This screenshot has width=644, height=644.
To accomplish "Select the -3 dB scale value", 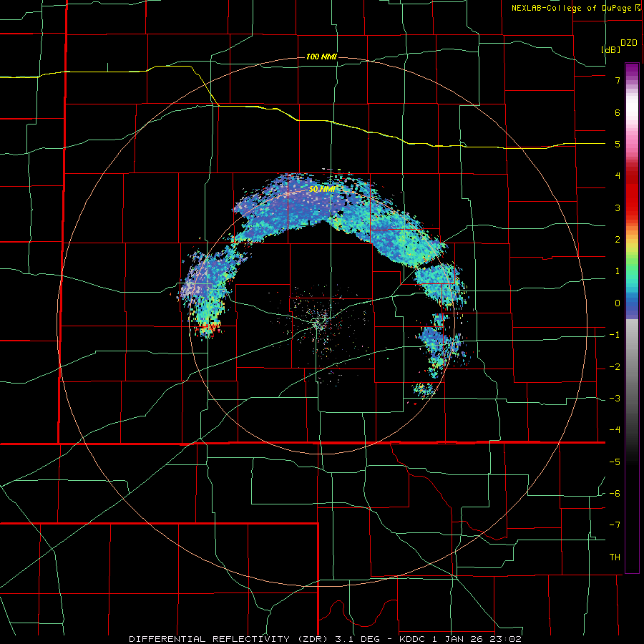I will point(615,399).
